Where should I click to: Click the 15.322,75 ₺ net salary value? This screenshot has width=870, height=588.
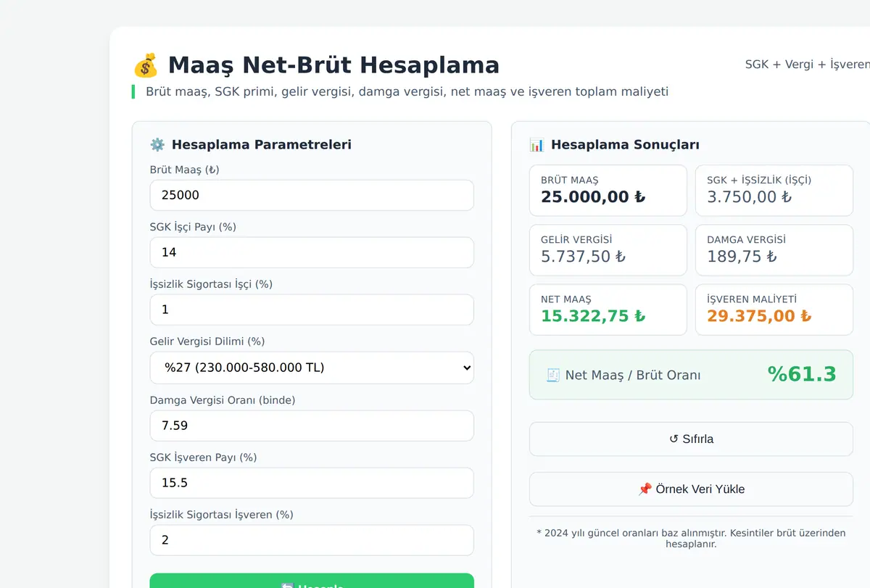tap(593, 316)
